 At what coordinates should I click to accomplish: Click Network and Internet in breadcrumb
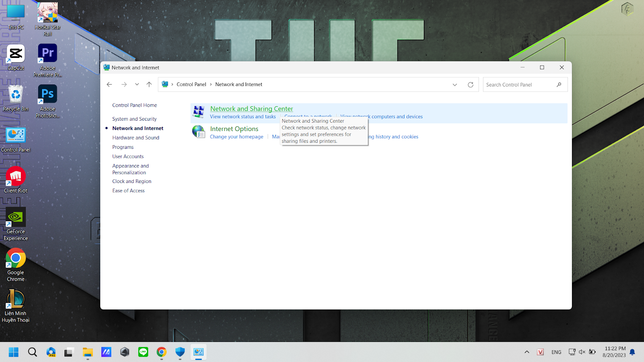tap(239, 84)
